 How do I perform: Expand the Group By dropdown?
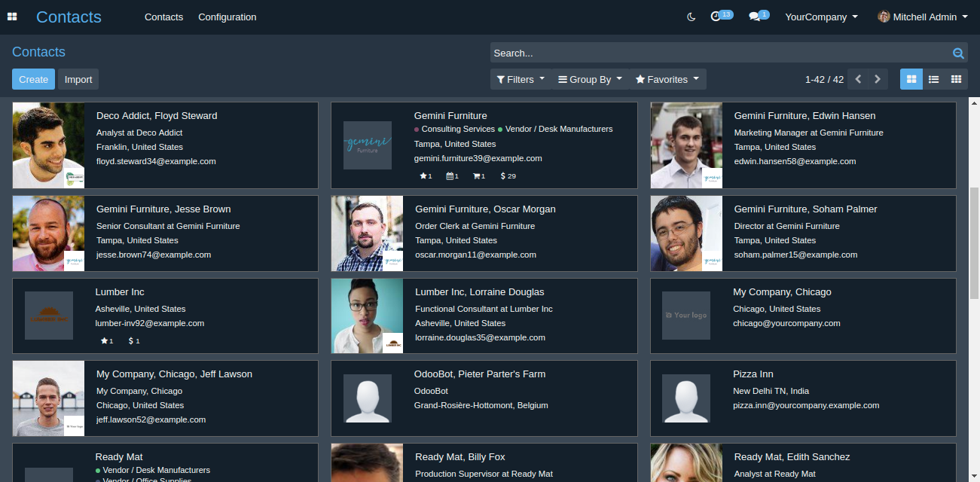point(590,79)
